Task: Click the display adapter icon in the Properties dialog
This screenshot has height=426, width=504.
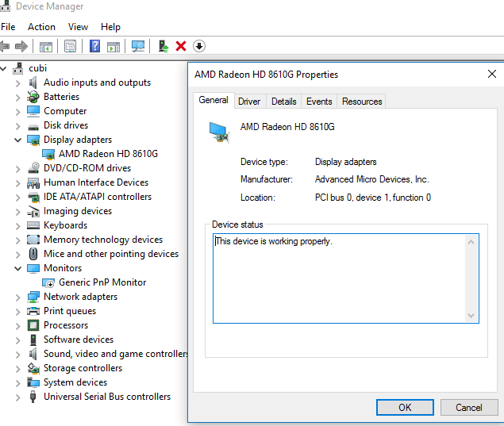Action: pos(219,132)
